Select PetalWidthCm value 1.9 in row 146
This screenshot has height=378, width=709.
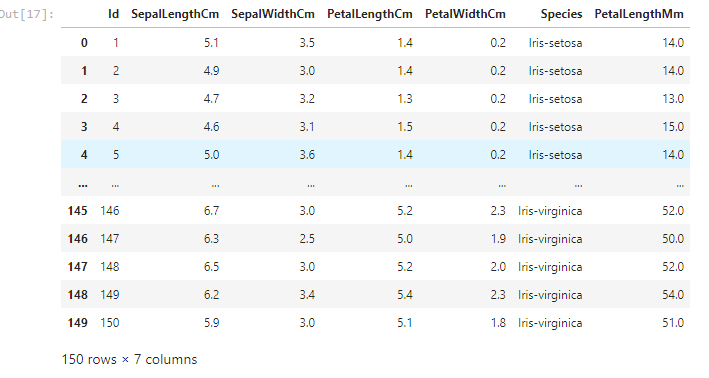point(498,239)
